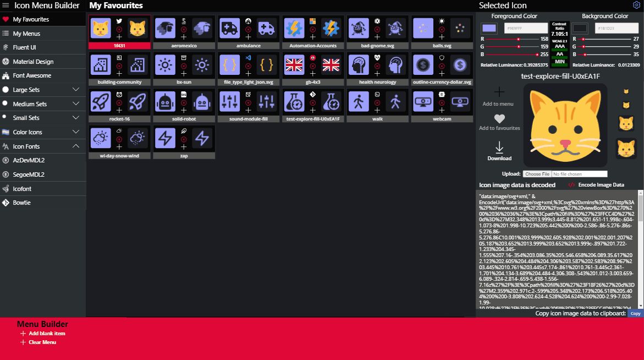Adjust the background R slider
The width and height of the screenshot is (644, 360).
(x=605, y=39)
